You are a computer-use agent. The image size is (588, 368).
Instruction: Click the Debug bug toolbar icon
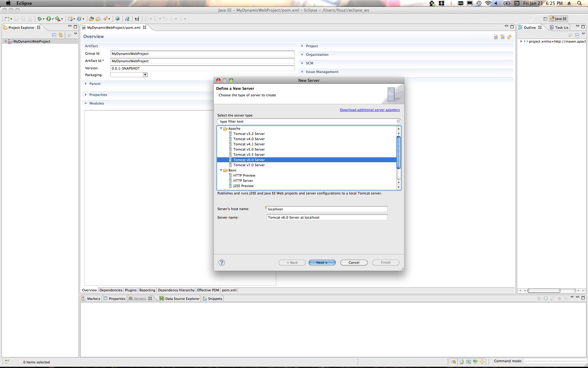(40, 19)
